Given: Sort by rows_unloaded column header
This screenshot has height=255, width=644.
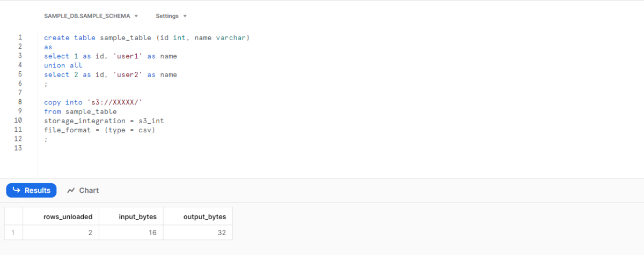Looking at the screenshot, I should [x=61, y=216].
